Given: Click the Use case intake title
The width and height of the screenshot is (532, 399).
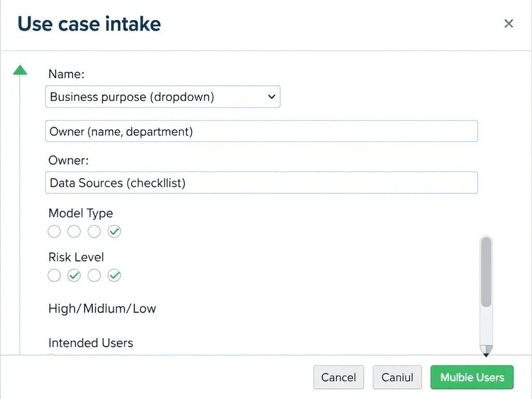Looking at the screenshot, I should [x=89, y=24].
